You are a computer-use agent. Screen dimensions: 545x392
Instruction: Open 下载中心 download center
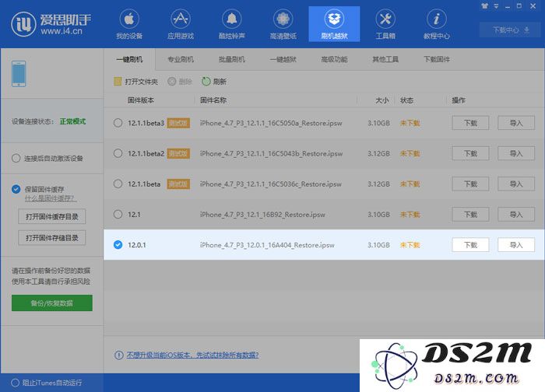[x=510, y=30]
